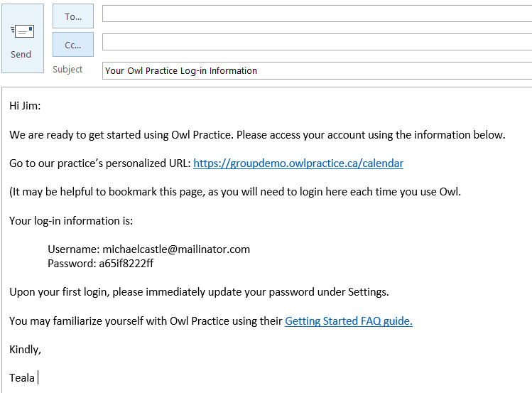This screenshot has width=532, height=393.
Task: Click the Username michaelcastle@mailinator.com line
Action: coord(149,249)
